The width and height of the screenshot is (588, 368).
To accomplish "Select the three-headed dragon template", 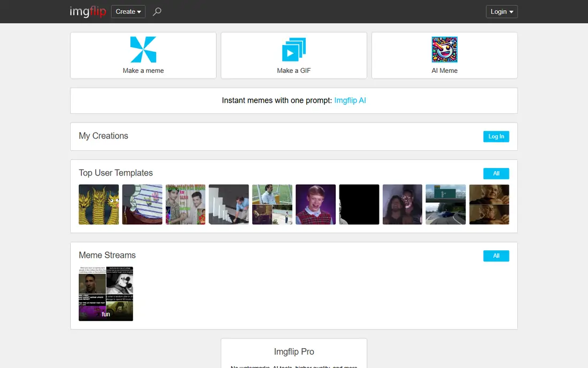I will click(x=99, y=204).
